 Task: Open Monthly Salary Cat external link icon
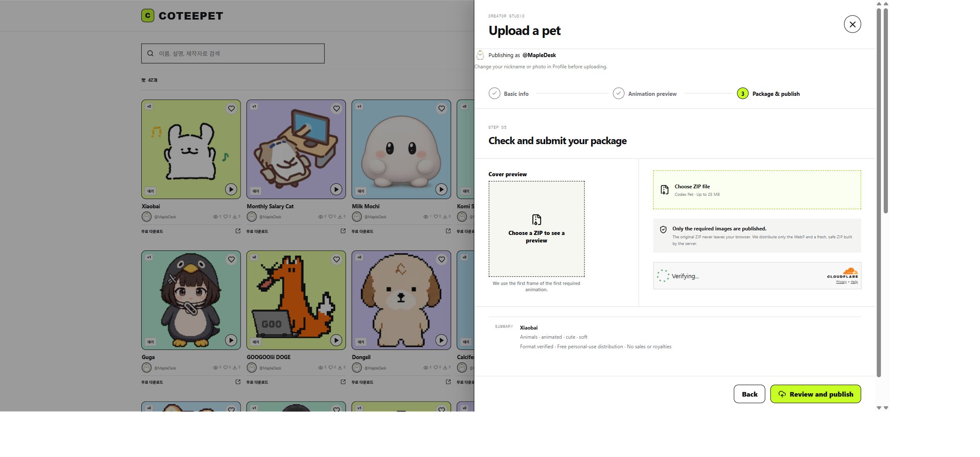(x=343, y=231)
